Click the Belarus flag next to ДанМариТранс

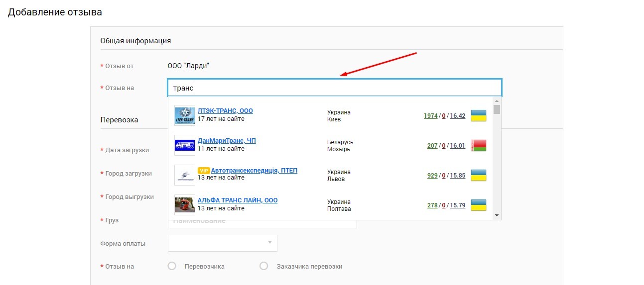tap(478, 146)
